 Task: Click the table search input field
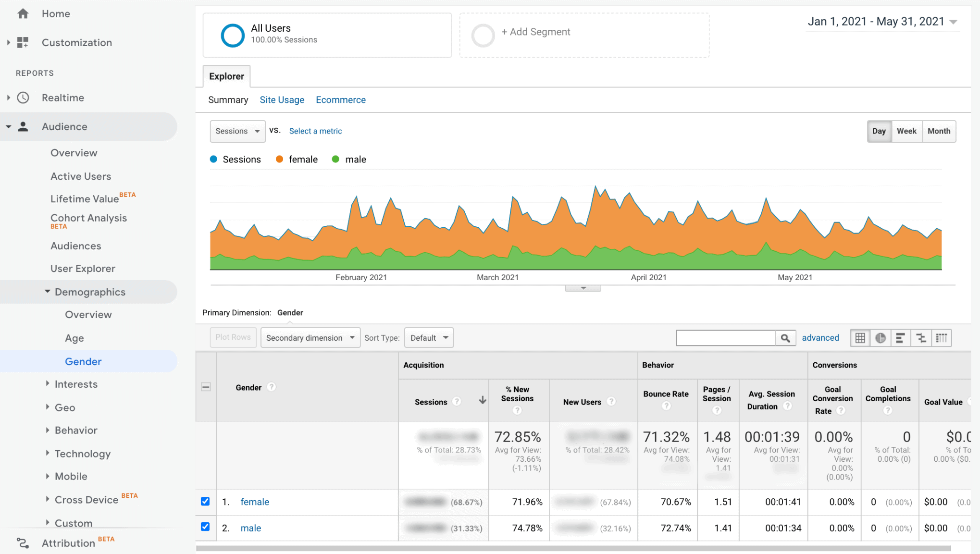tap(726, 338)
